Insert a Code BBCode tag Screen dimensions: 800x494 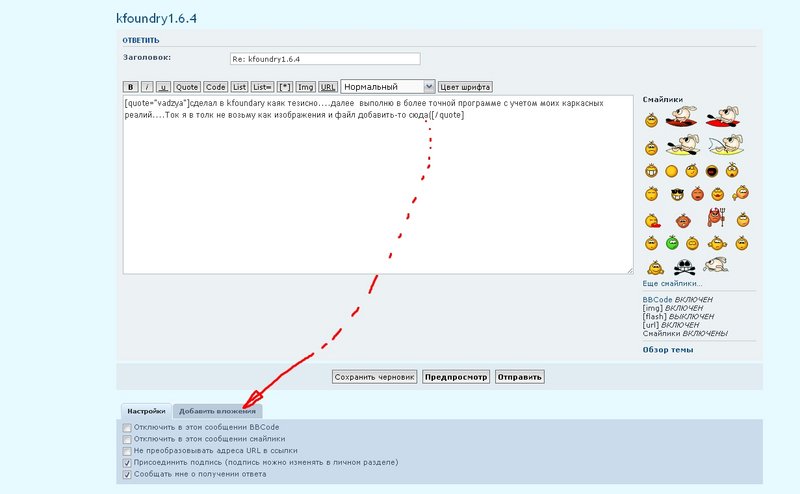coord(215,87)
